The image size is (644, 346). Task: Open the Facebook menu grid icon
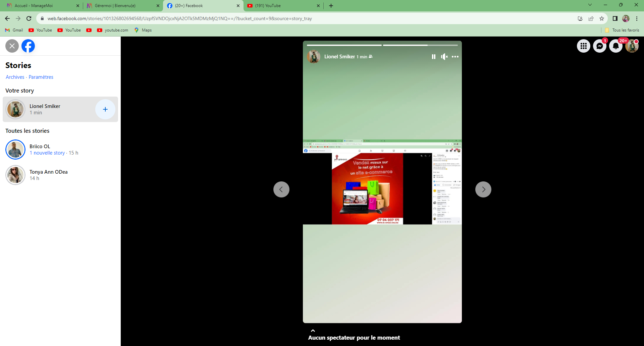point(583,46)
